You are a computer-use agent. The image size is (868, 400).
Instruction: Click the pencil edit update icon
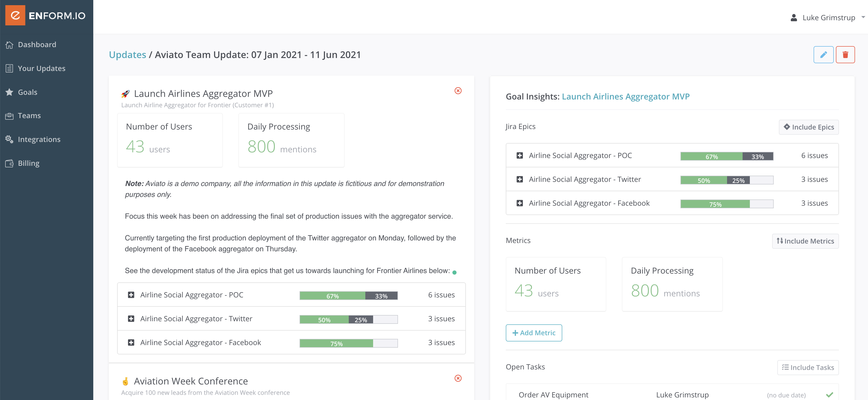point(823,55)
